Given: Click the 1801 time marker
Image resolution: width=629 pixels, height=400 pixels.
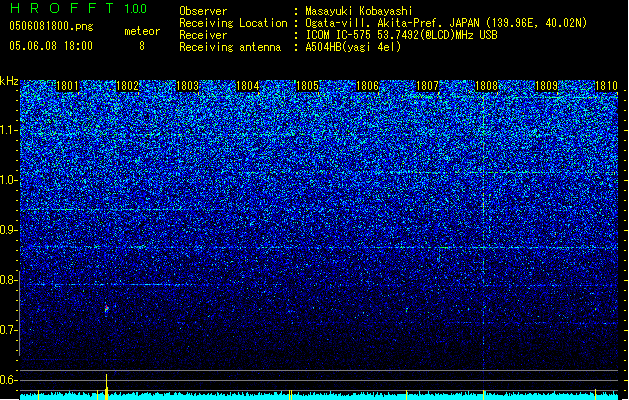Looking at the screenshot, I should pos(67,86).
